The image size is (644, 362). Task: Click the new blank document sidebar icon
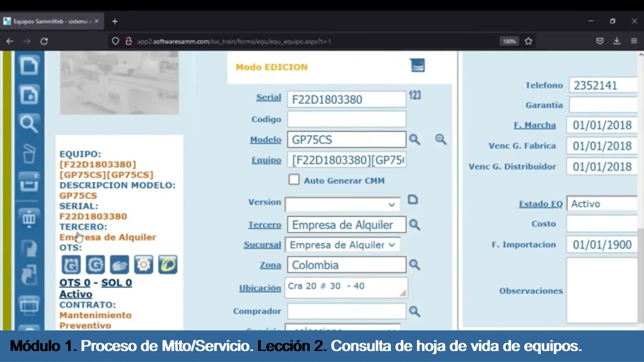tap(29, 66)
